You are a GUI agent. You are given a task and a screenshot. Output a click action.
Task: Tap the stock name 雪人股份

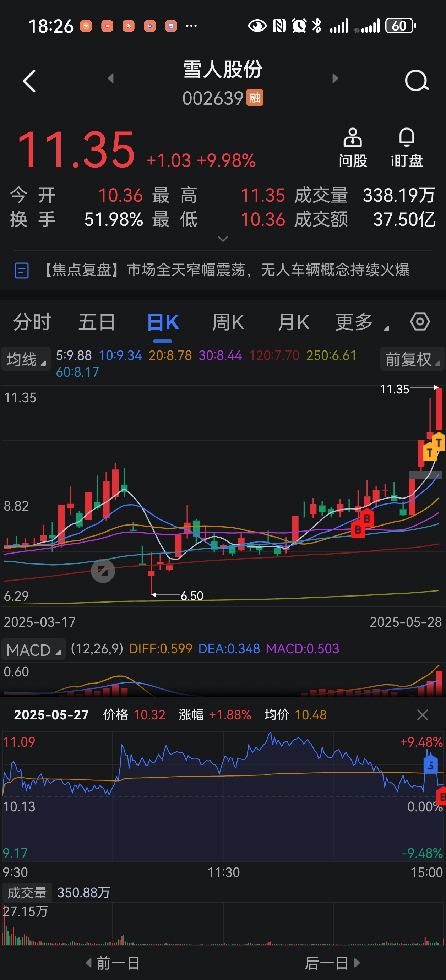pyautogui.click(x=223, y=70)
